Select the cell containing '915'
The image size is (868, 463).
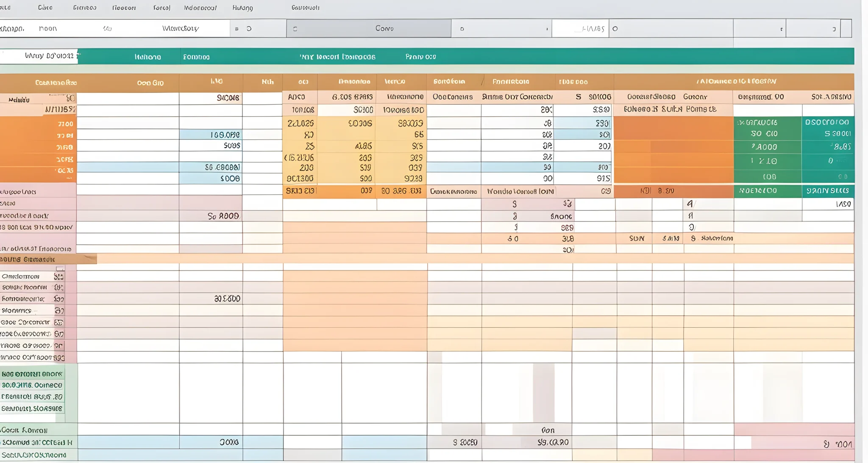pyautogui.click(x=584, y=179)
